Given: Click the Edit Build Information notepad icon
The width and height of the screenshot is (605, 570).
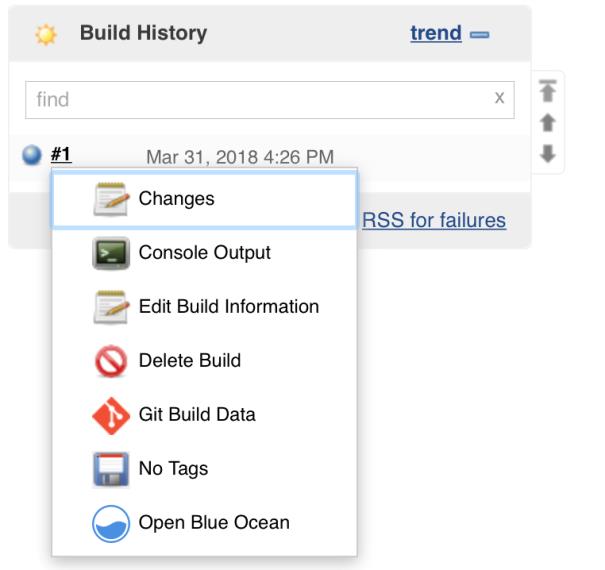Looking at the screenshot, I should pyautogui.click(x=111, y=307).
